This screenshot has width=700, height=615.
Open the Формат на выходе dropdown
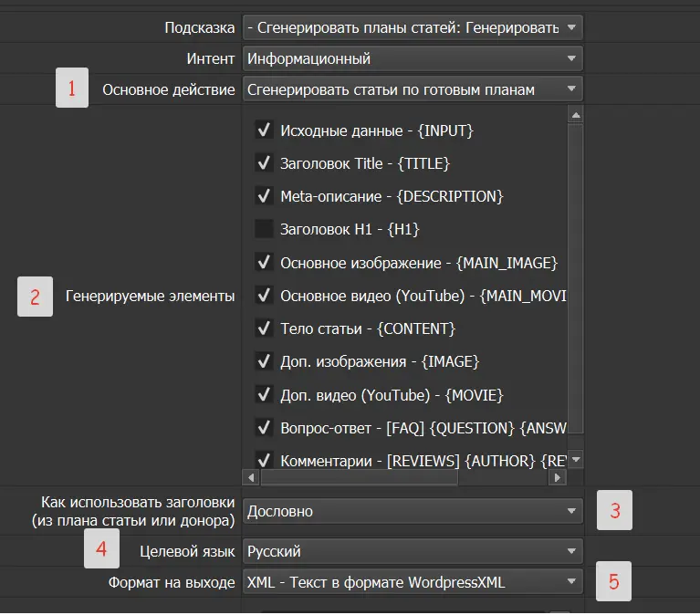click(412, 581)
